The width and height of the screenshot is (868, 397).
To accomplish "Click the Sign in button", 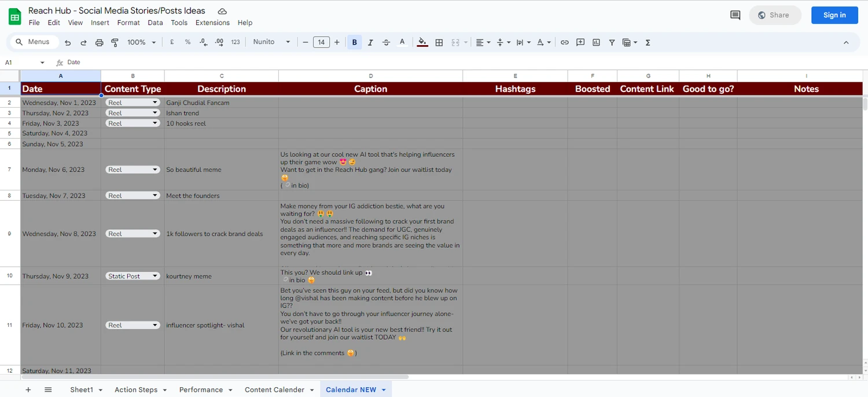I will pos(834,15).
